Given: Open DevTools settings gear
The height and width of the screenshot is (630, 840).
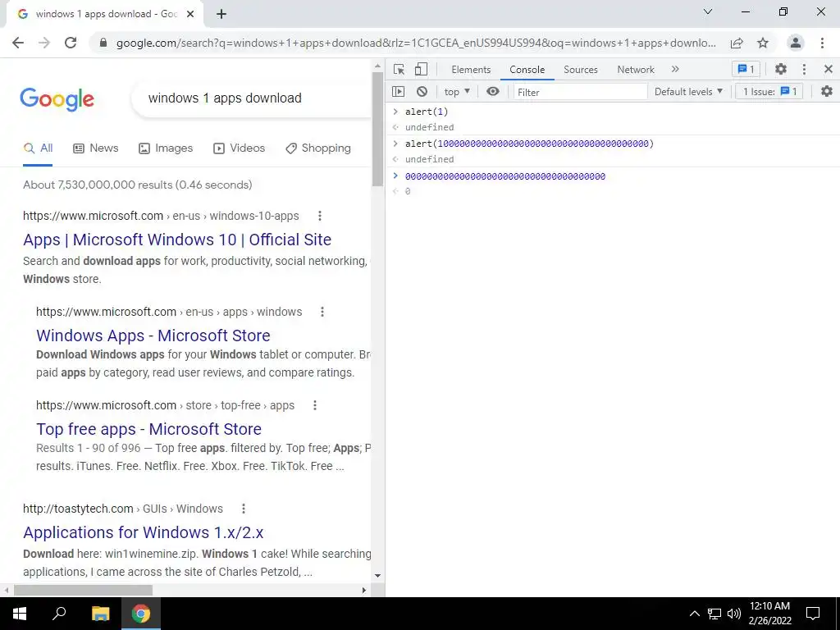Looking at the screenshot, I should click(781, 69).
